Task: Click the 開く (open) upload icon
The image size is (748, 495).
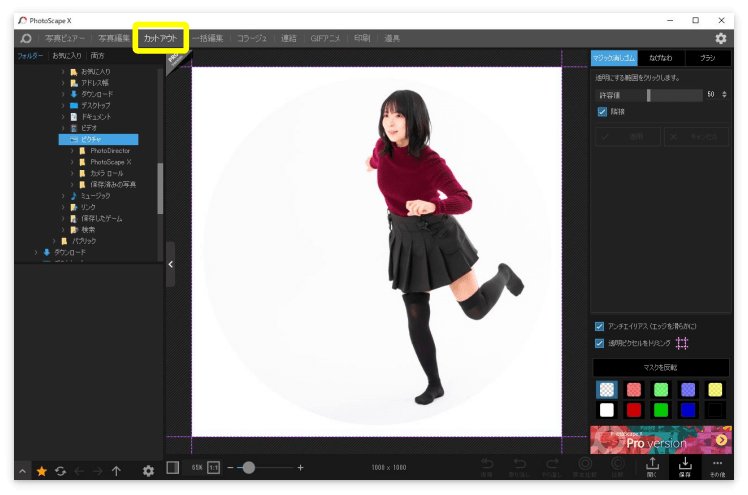Action: [x=652, y=467]
